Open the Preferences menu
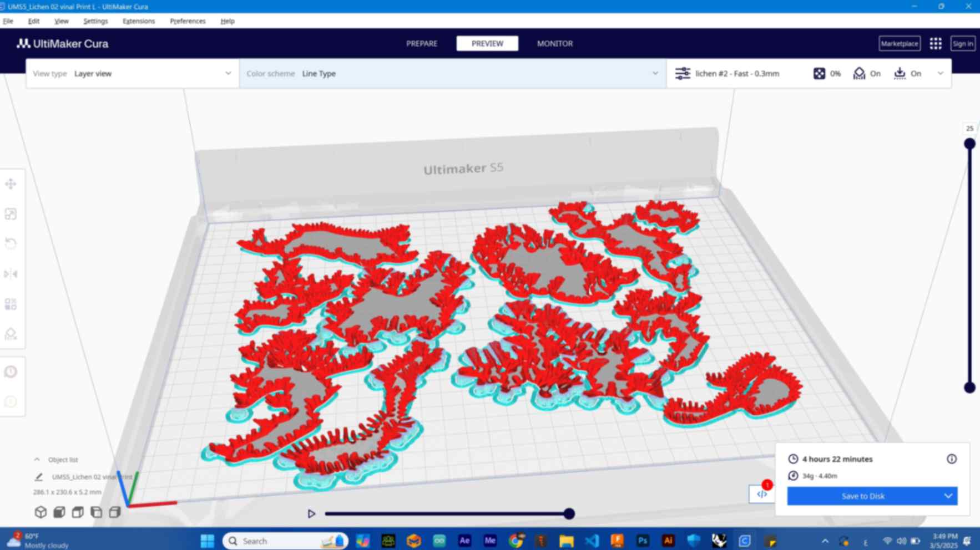This screenshot has height=550, width=980. point(188,21)
